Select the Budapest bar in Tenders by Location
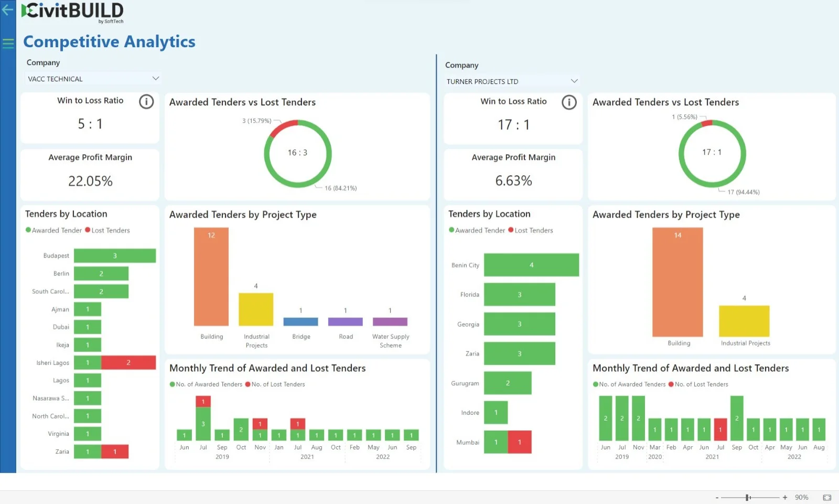The image size is (839, 504). (114, 256)
